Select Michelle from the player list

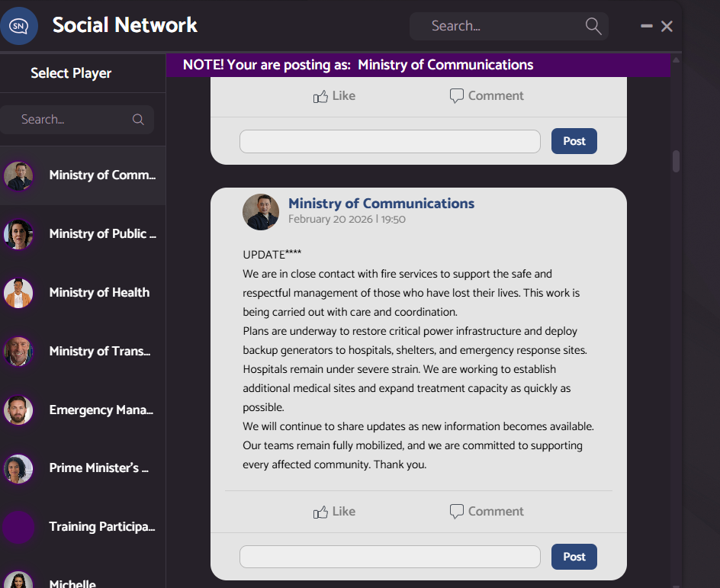coord(72,581)
